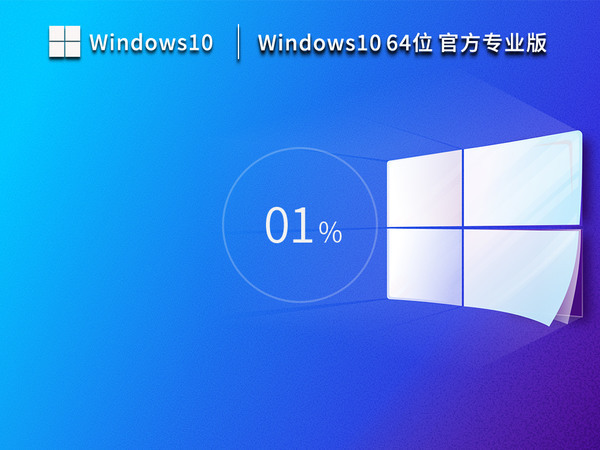Click the center cross of large Windows logo
600x450 pixels.
463,227
